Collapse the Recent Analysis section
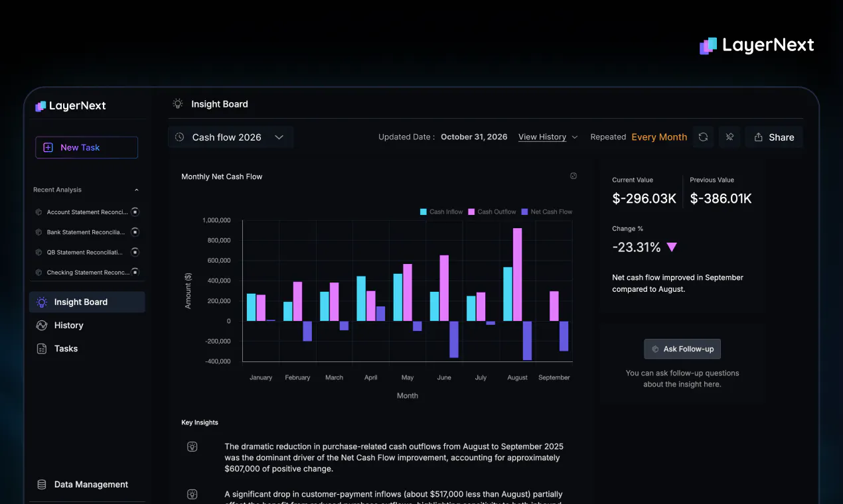 tap(137, 190)
